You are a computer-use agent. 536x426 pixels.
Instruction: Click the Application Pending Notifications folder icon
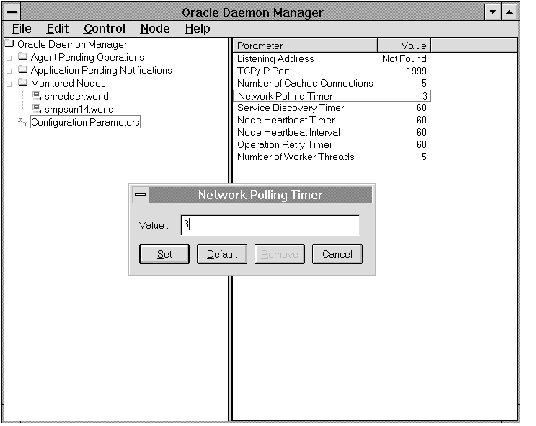(23, 69)
